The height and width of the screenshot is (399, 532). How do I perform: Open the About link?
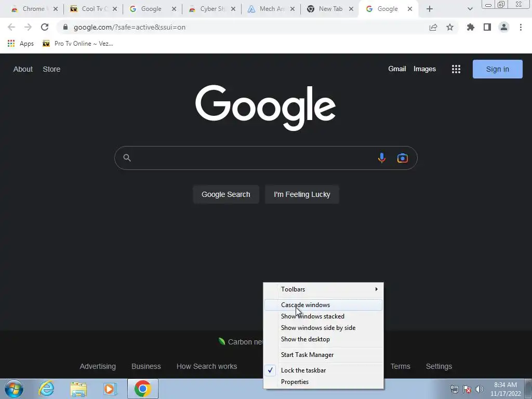(23, 69)
